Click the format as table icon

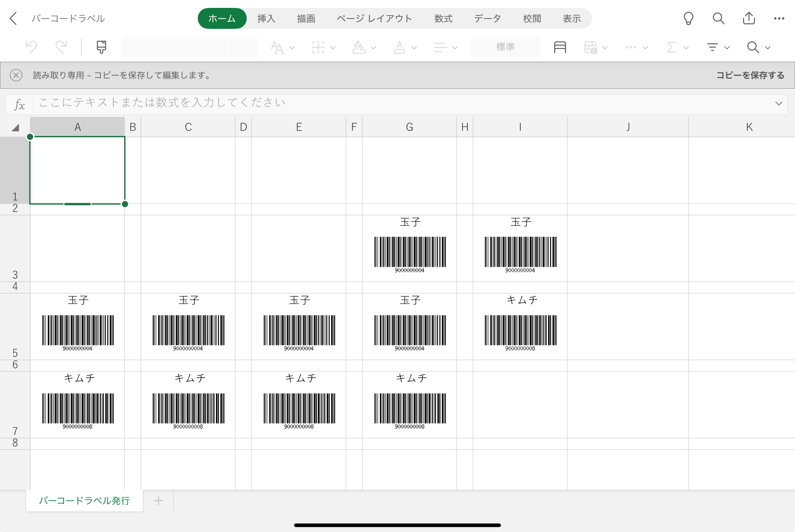click(591, 48)
